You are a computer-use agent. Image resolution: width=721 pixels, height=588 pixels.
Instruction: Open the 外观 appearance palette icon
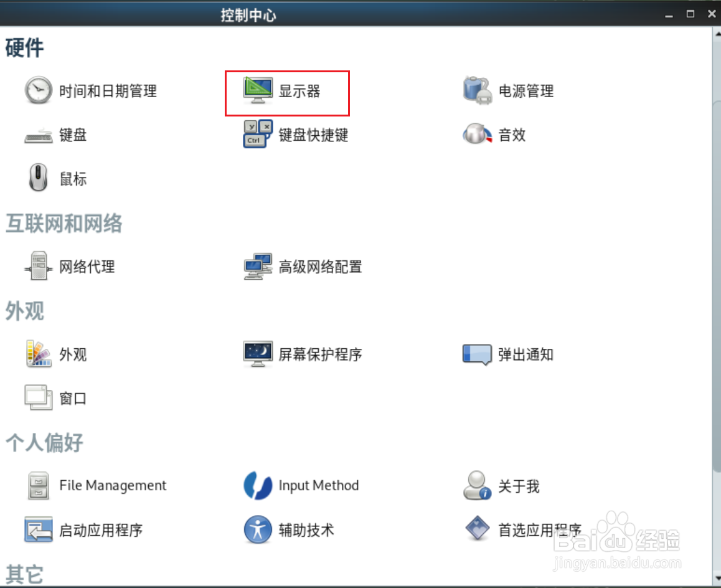(x=38, y=354)
